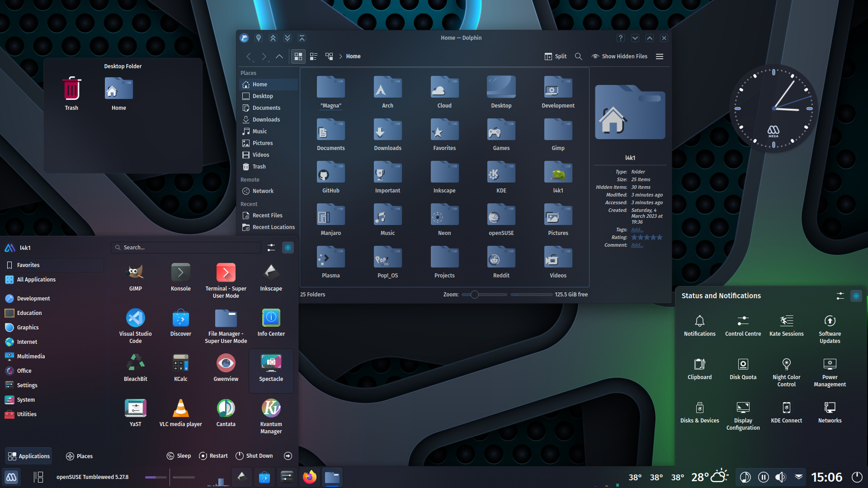Pin the application launcher open
This screenshot has height=488, width=868.
[x=288, y=248]
